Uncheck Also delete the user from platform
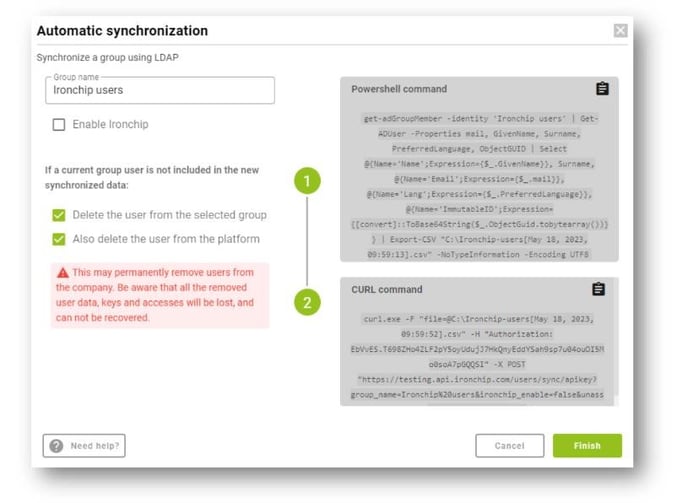Image resolution: width=682 pixels, height=503 pixels. pyautogui.click(x=59, y=239)
